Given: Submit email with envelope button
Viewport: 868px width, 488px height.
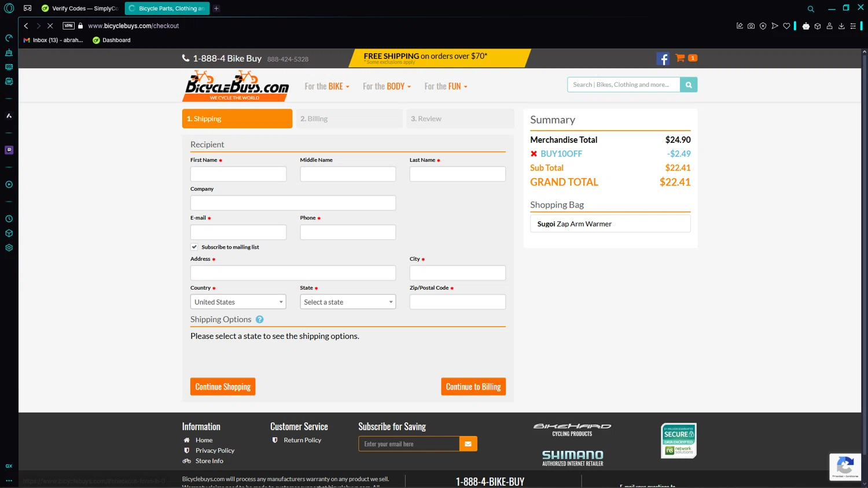Looking at the screenshot, I should [x=468, y=444].
